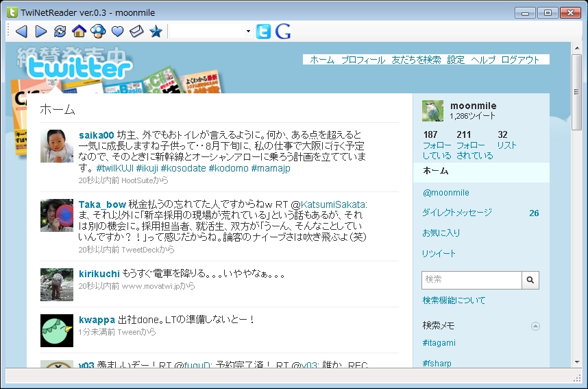Image resolution: width=588 pixels, height=389 pixels.
Task: Select プロフィール in top navigation
Action: [363, 60]
